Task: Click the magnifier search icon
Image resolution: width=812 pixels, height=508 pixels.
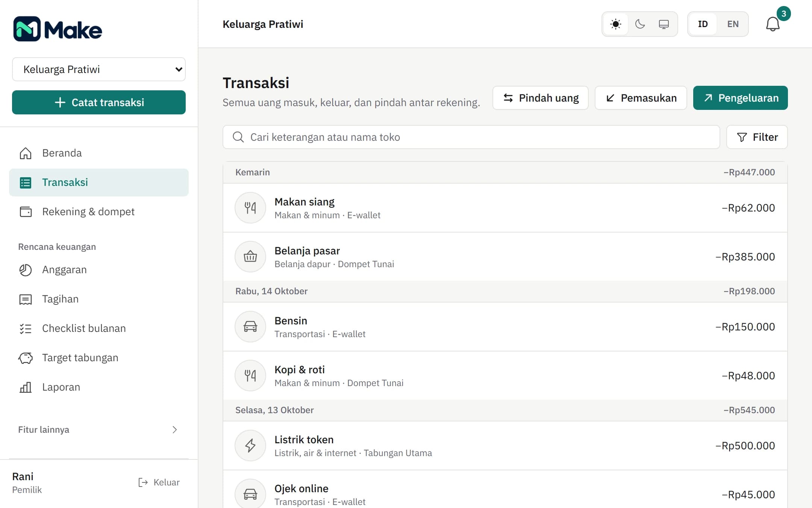Action: coord(238,137)
